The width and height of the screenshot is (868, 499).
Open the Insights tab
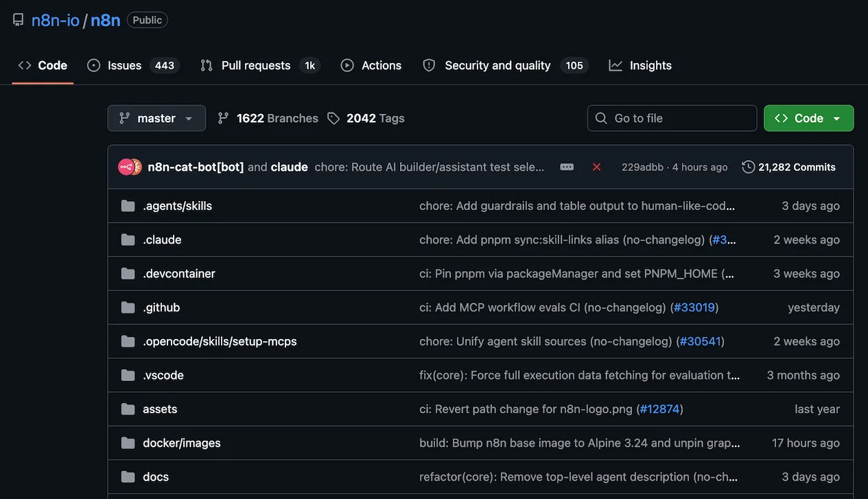(x=640, y=65)
